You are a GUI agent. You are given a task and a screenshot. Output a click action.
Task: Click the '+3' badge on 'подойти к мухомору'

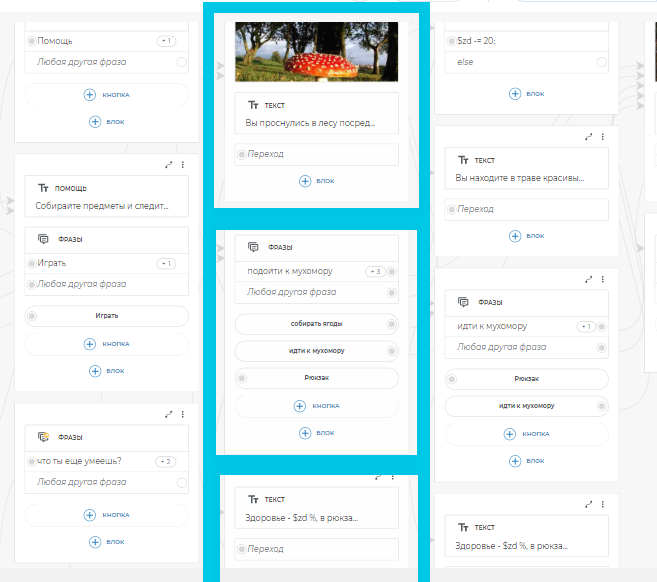pyautogui.click(x=375, y=272)
